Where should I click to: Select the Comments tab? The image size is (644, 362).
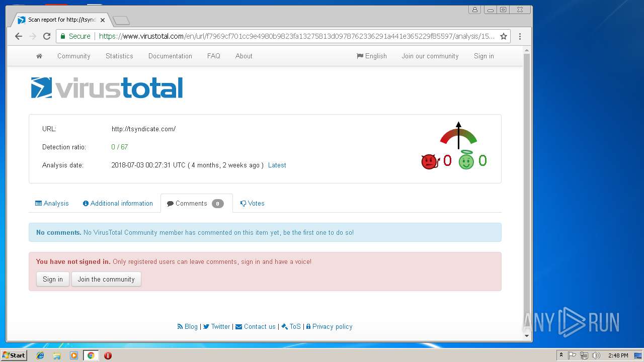[x=196, y=203]
